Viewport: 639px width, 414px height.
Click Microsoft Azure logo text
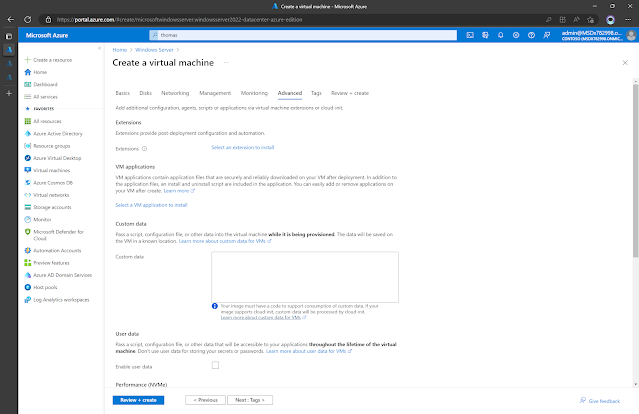pyautogui.click(x=47, y=35)
